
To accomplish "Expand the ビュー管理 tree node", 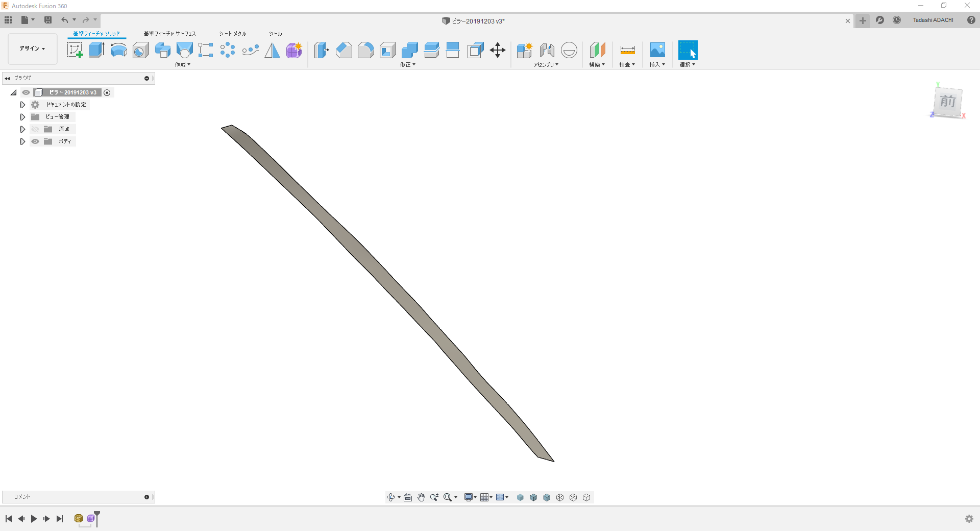I will click(x=22, y=117).
